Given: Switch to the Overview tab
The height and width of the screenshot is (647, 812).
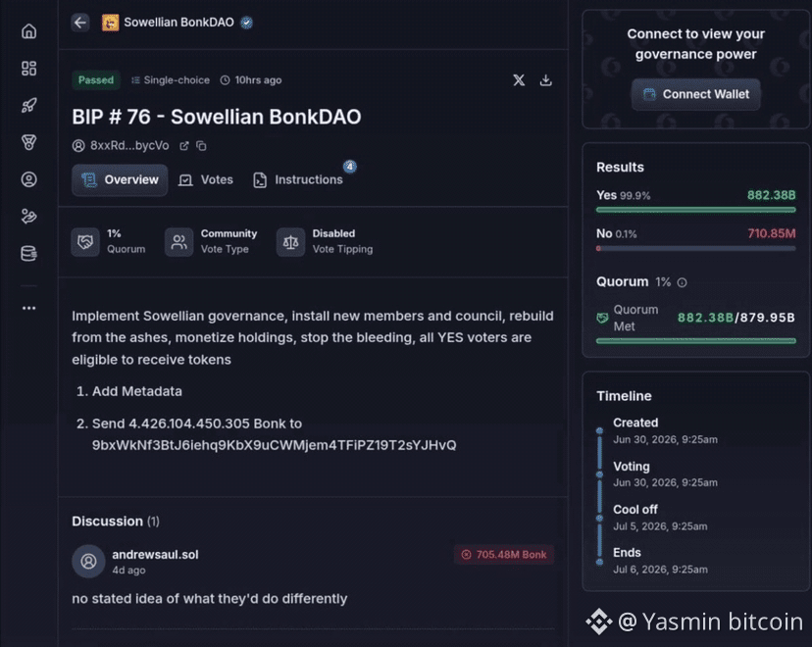Looking at the screenshot, I should (120, 180).
